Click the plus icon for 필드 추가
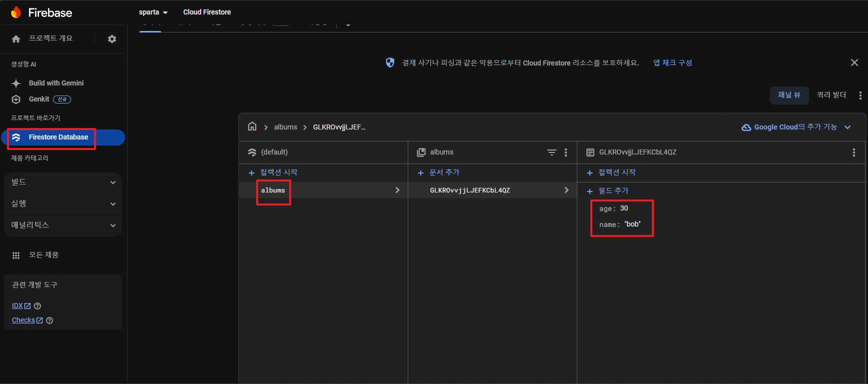The width and height of the screenshot is (868, 384). [x=590, y=191]
